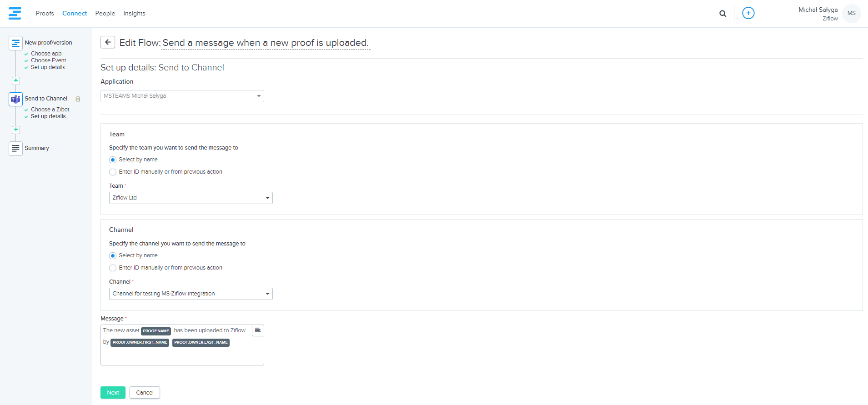Screen dimensions: 868x405
Task: Go to the Proofs menu
Action: pyautogui.click(x=45, y=14)
